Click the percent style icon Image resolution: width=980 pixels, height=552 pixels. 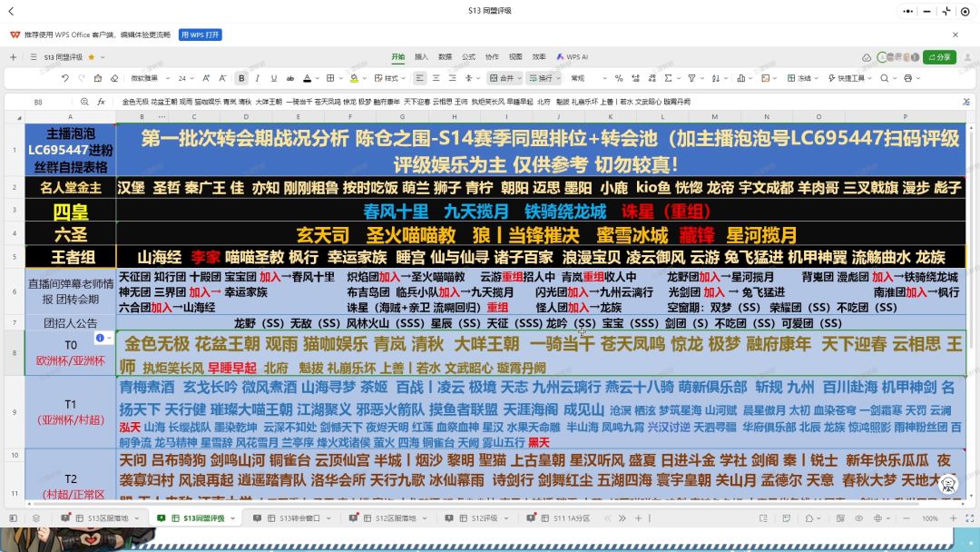coord(619,78)
